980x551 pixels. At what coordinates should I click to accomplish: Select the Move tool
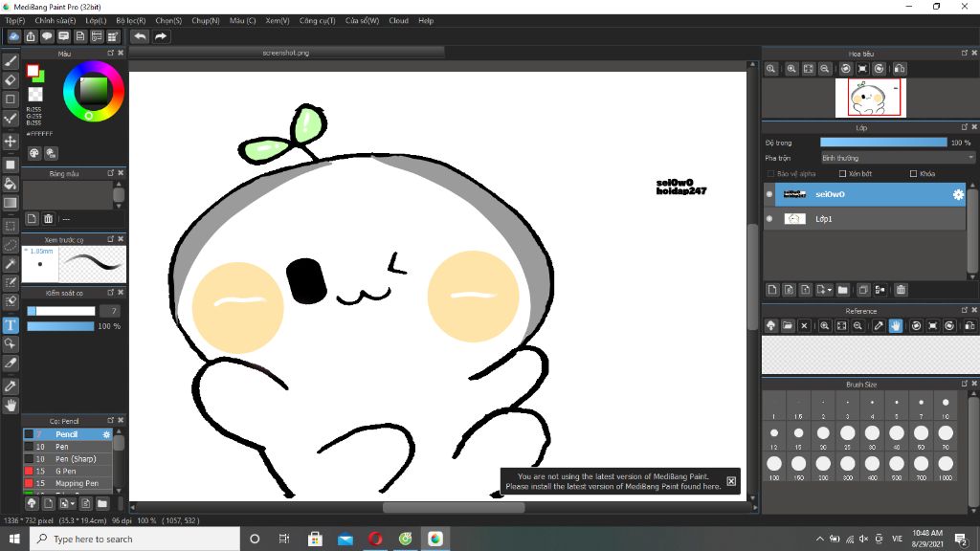(x=11, y=142)
